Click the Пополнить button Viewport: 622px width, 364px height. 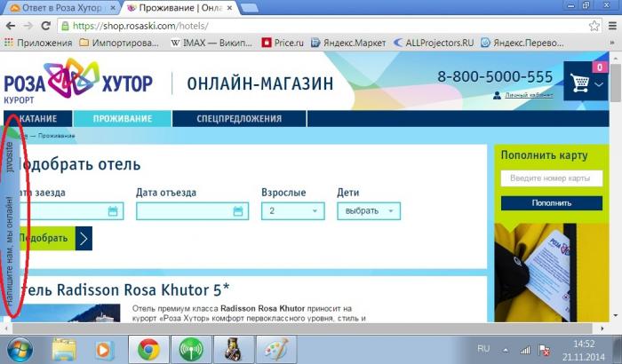click(x=552, y=203)
